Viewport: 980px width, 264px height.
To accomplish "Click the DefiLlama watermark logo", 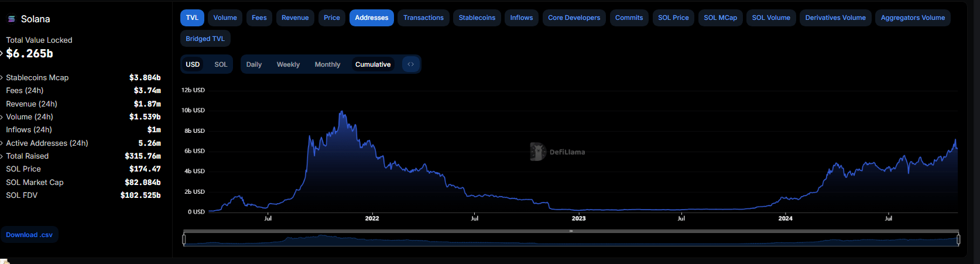I will [x=537, y=152].
